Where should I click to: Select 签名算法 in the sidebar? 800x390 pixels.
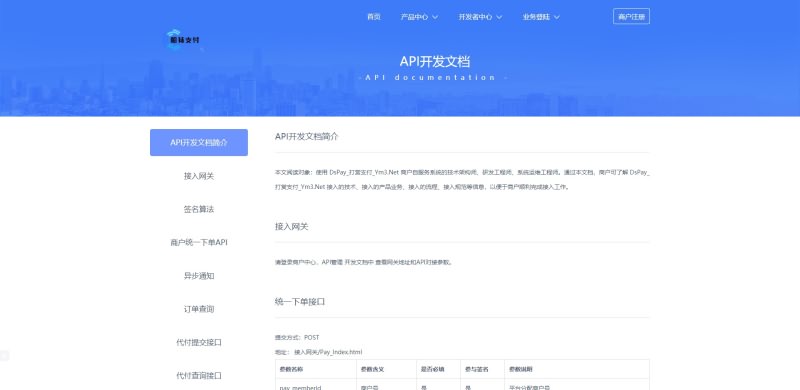click(x=199, y=209)
